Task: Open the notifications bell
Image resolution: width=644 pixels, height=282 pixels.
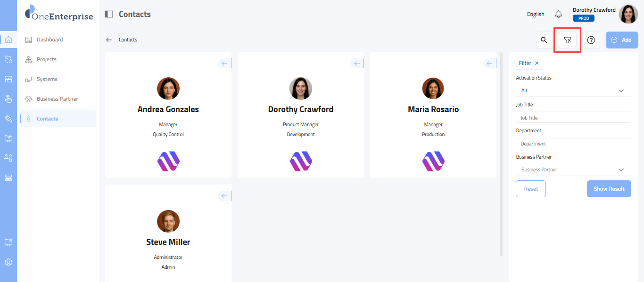Action: 559,14
